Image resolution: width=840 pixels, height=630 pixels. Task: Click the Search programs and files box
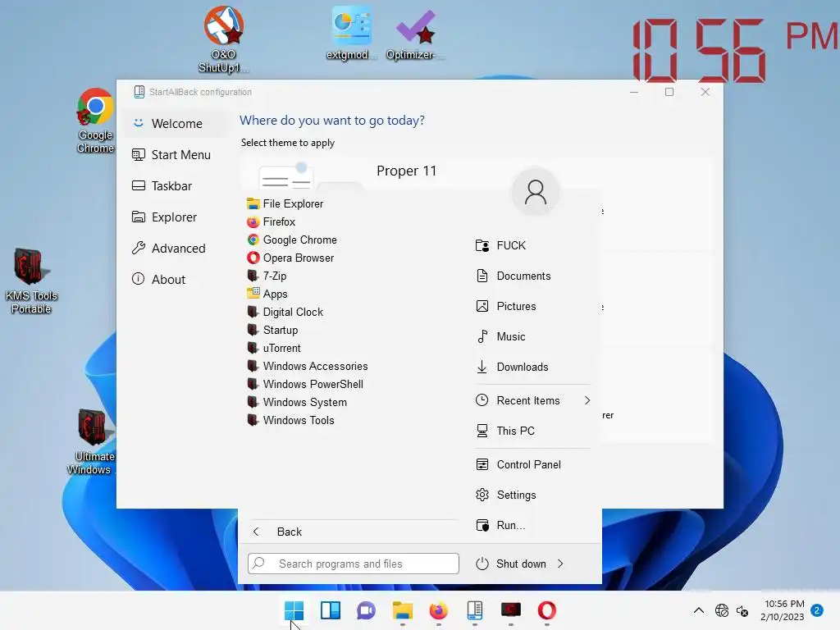353,564
